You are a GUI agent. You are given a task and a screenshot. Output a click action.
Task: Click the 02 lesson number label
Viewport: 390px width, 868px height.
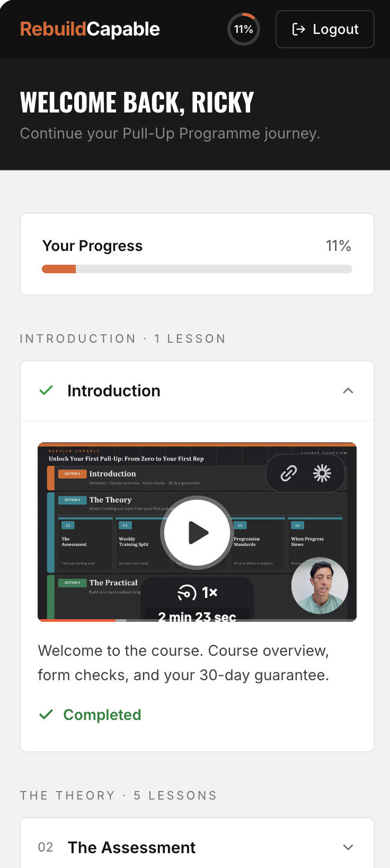(x=46, y=847)
